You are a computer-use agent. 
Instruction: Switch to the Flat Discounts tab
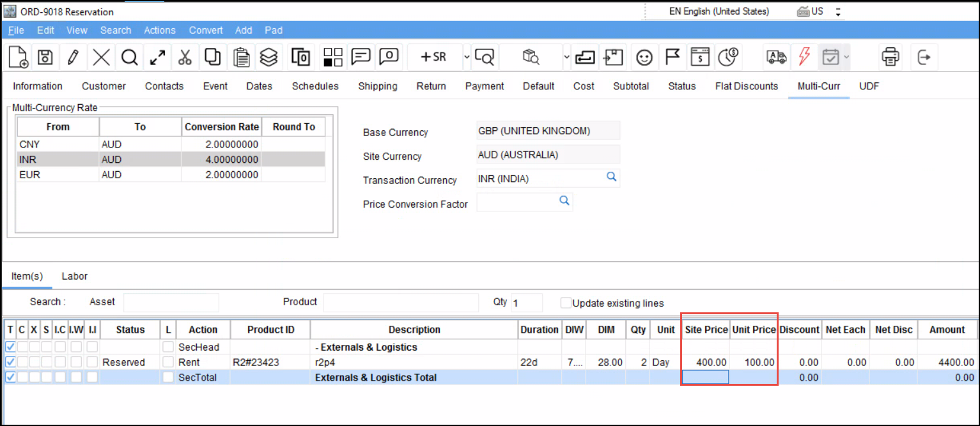click(747, 86)
